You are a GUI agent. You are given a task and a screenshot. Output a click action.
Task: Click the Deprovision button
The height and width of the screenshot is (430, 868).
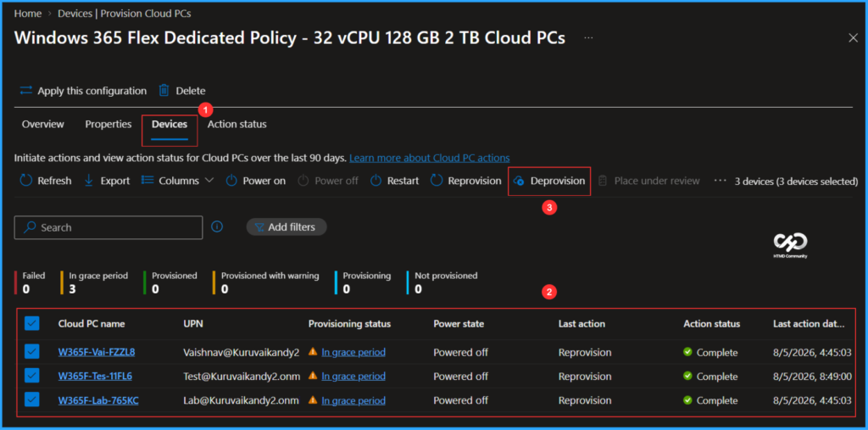pyautogui.click(x=549, y=181)
